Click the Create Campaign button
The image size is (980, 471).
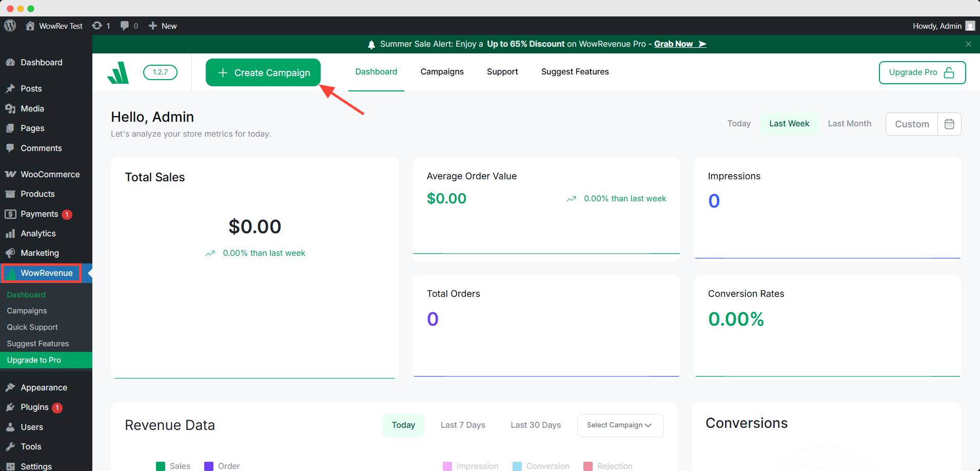click(x=263, y=72)
